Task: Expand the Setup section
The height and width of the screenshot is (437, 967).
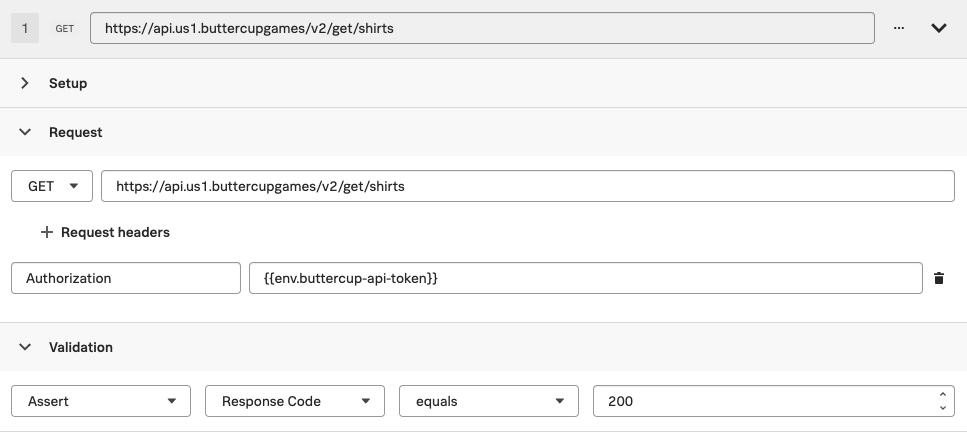Action: click(25, 83)
